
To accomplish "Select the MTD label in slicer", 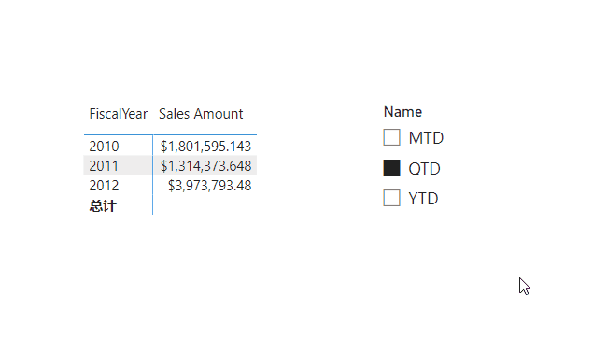I will (426, 138).
